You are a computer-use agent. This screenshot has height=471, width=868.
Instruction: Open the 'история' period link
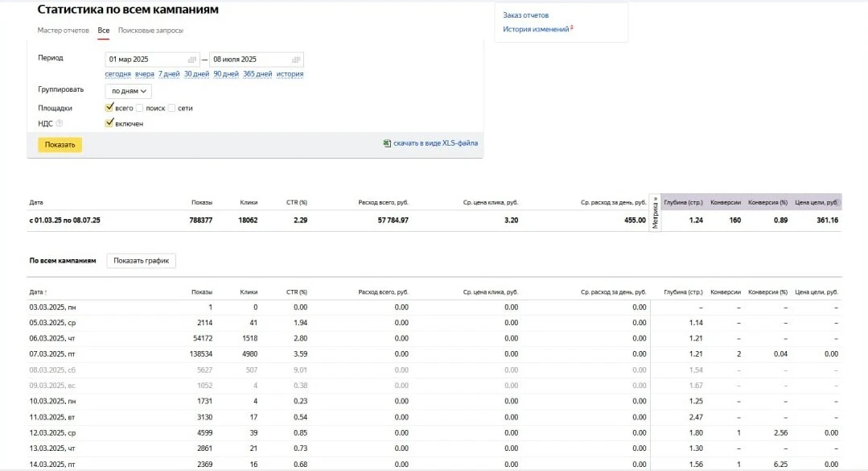pyautogui.click(x=290, y=74)
